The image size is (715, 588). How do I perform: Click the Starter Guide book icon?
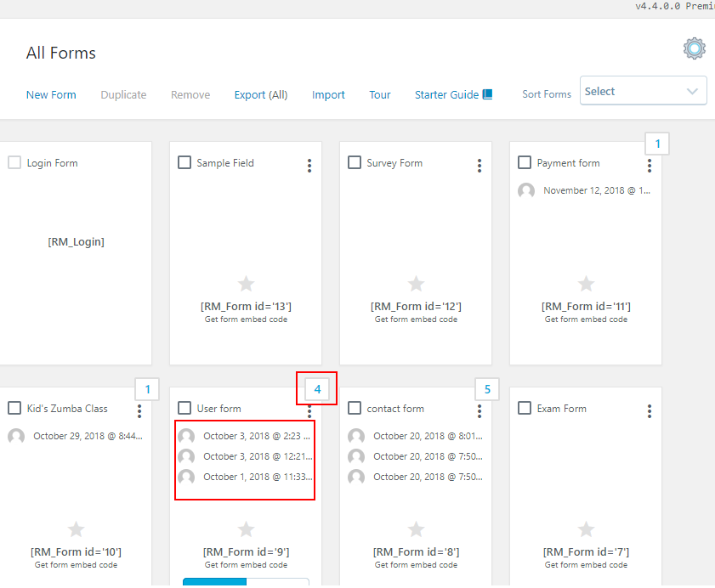click(488, 94)
